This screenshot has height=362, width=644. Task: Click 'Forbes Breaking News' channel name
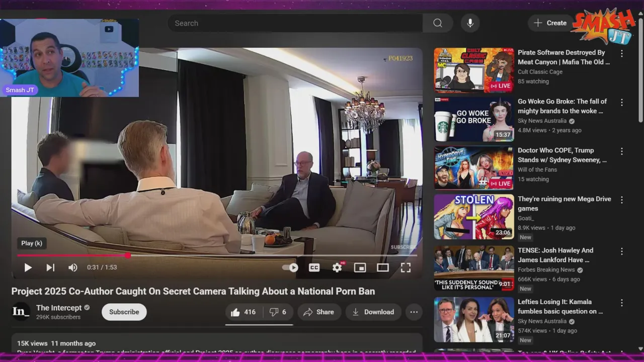click(x=546, y=270)
